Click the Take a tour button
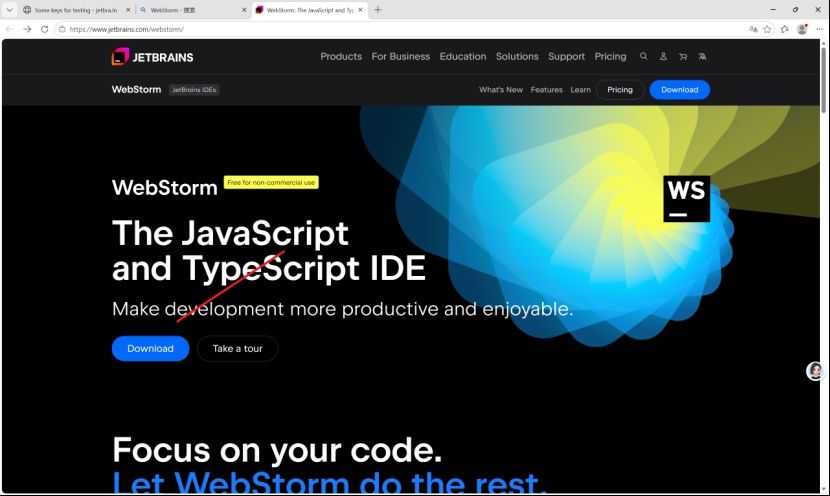 tap(238, 348)
